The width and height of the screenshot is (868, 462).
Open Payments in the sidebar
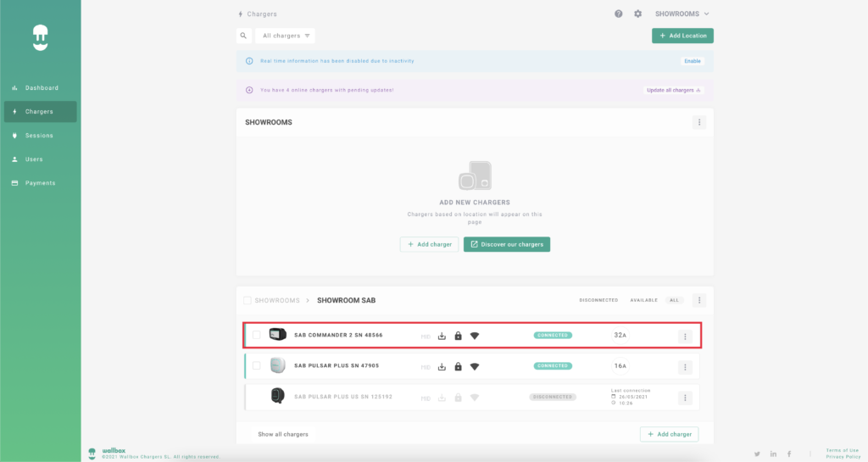coord(41,183)
